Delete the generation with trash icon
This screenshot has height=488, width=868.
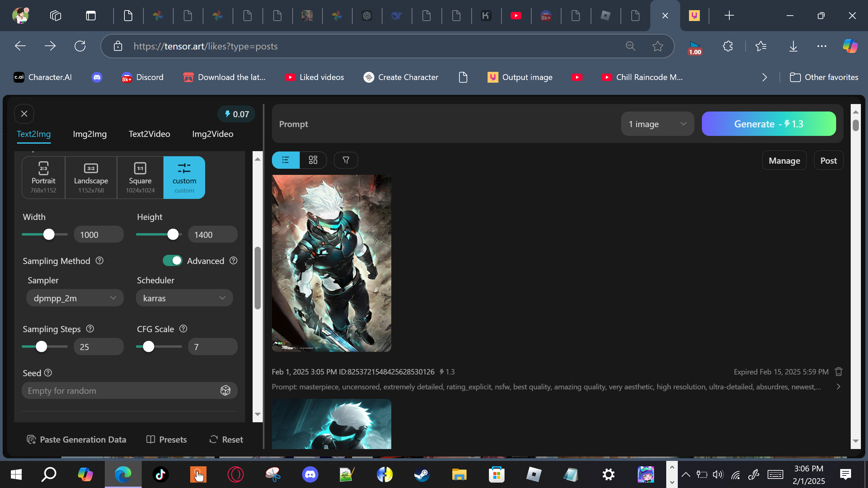pyautogui.click(x=839, y=372)
